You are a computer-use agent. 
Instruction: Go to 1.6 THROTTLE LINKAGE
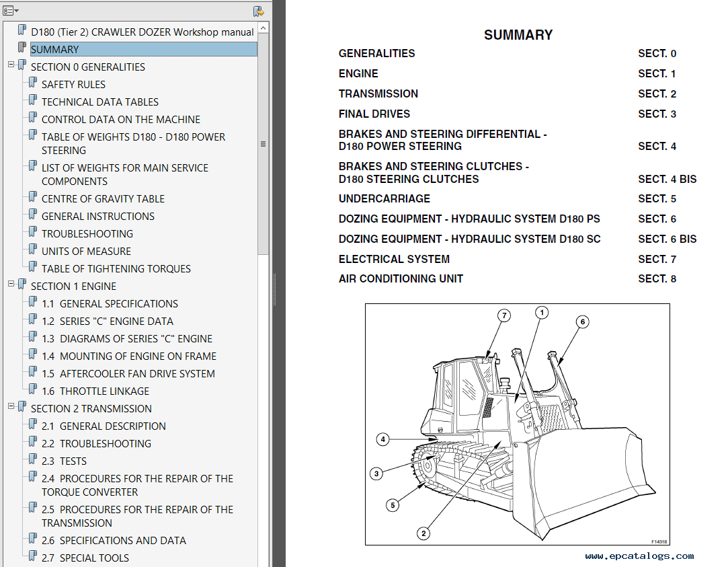coord(95,391)
